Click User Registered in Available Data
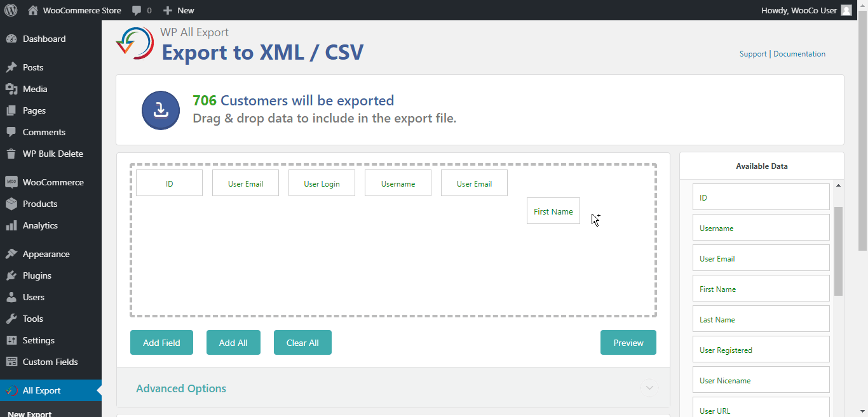The height and width of the screenshot is (417, 868). (x=761, y=349)
